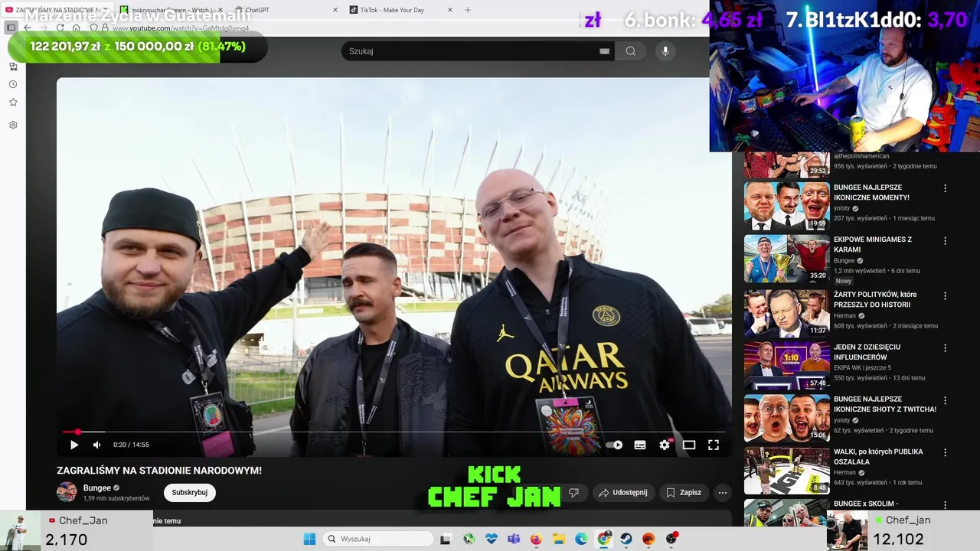
Task: Open more actions menu below video
Action: (x=722, y=492)
